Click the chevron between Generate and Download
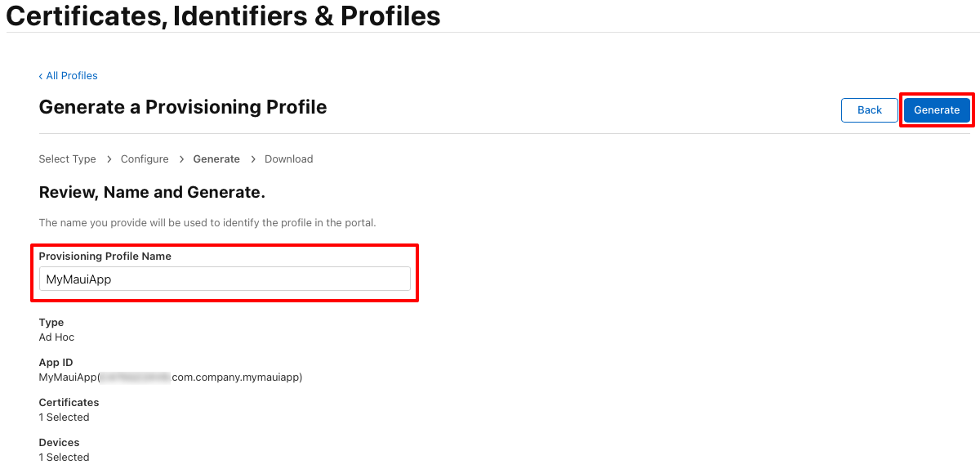This screenshot has height=469, width=980. click(x=253, y=159)
